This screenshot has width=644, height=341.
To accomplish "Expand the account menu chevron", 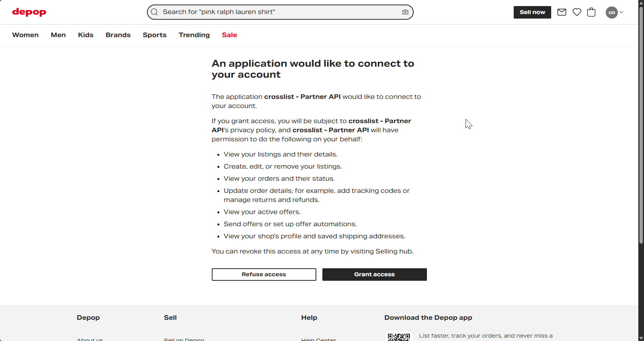I will [x=621, y=12].
